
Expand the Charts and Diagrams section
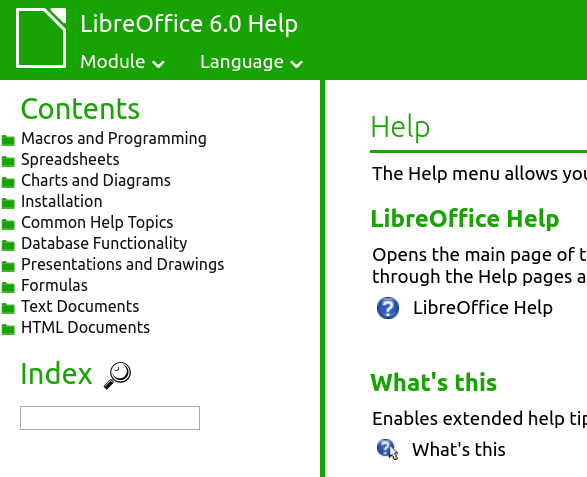pyautogui.click(x=96, y=180)
